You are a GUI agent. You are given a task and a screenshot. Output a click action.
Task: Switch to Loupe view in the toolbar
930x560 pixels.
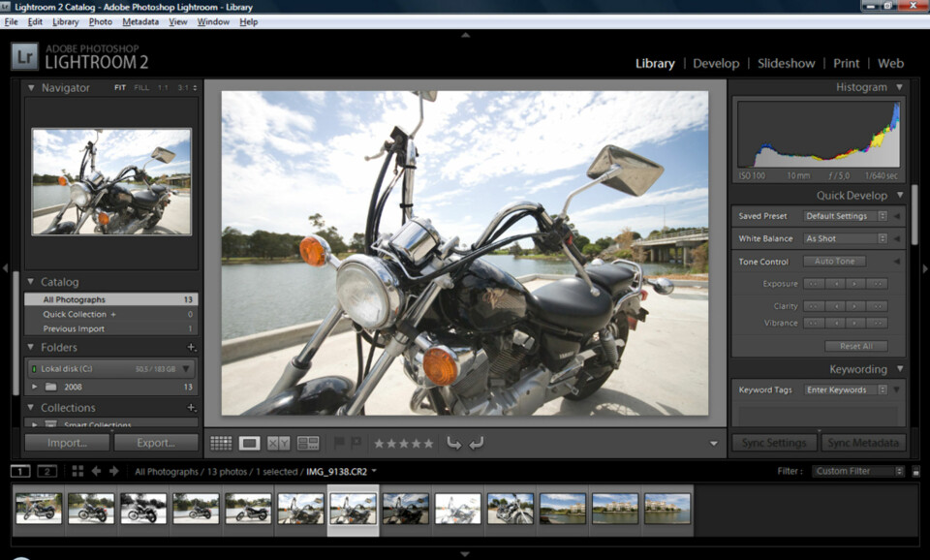249,443
